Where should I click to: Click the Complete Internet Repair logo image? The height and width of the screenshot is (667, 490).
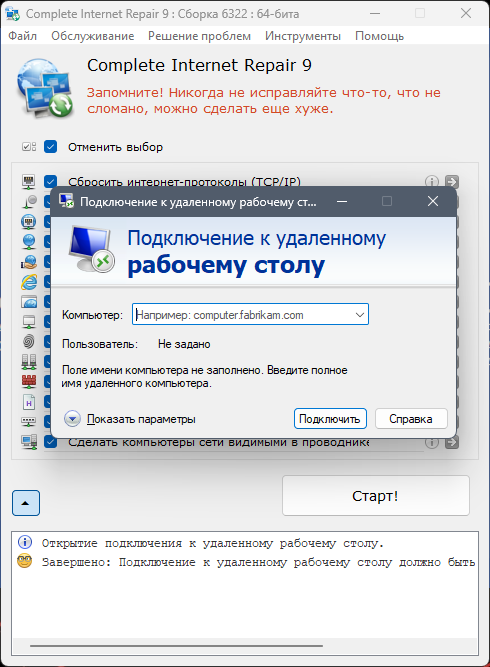coord(45,88)
